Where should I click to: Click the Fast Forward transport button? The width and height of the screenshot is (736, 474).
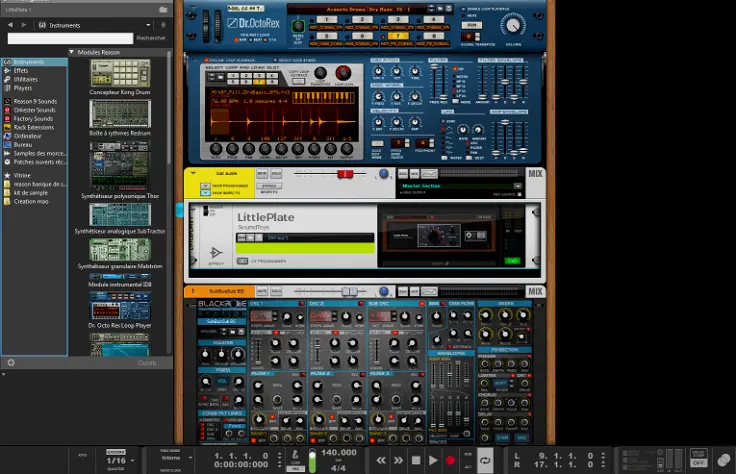click(x=399, y=460)
